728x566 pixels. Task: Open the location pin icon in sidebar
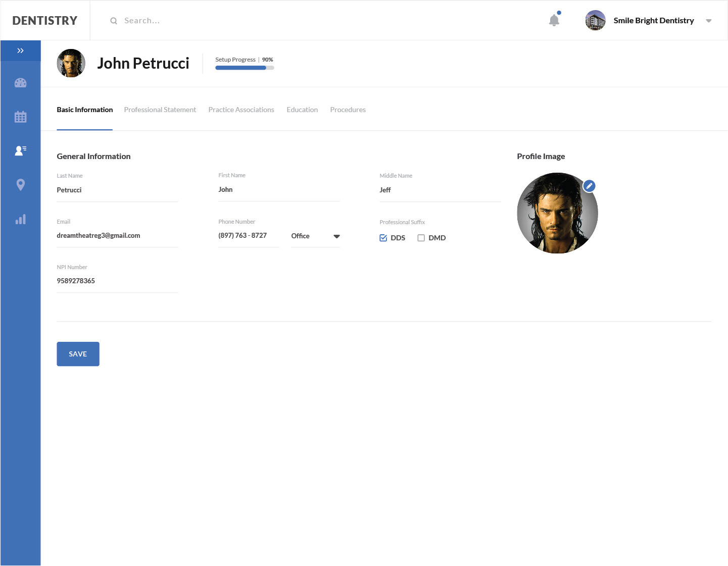(20, 185)
